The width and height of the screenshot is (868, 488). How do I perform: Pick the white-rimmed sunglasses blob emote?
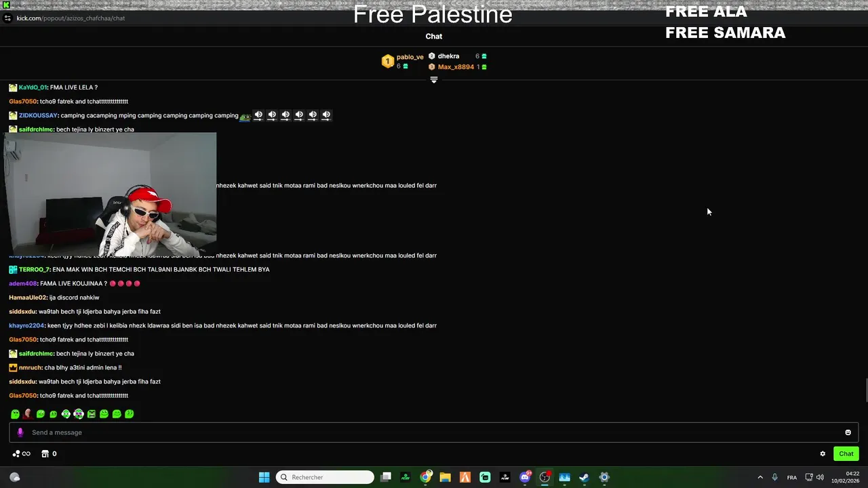[79, 414]
